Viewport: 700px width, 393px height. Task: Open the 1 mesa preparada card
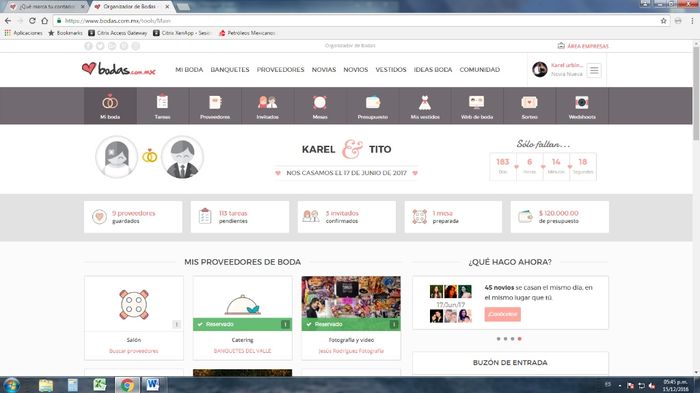coord(453,217)
